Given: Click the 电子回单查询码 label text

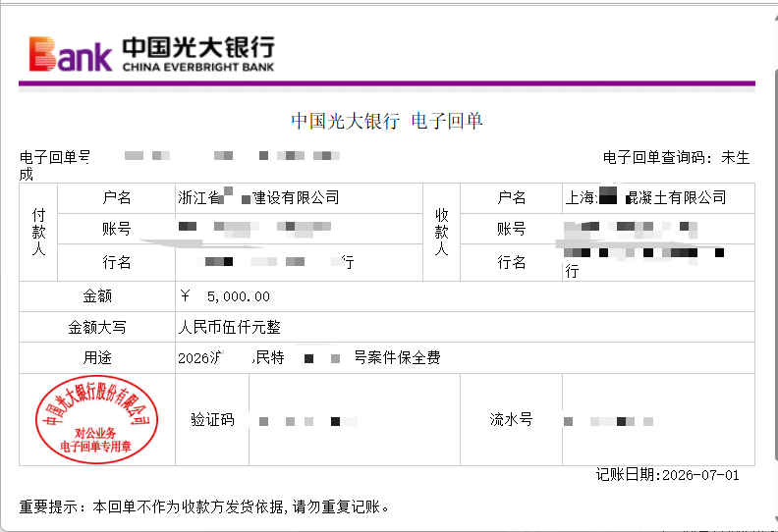Looking at the screenshot, I should pyautogui.click(x=657, y=158).
